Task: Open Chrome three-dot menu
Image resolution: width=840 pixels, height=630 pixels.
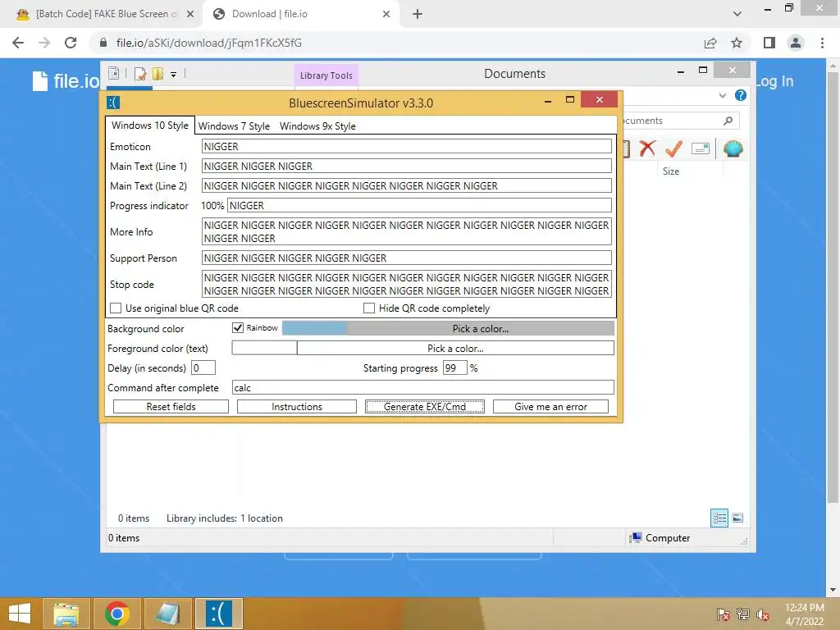Action: point(822,43)
